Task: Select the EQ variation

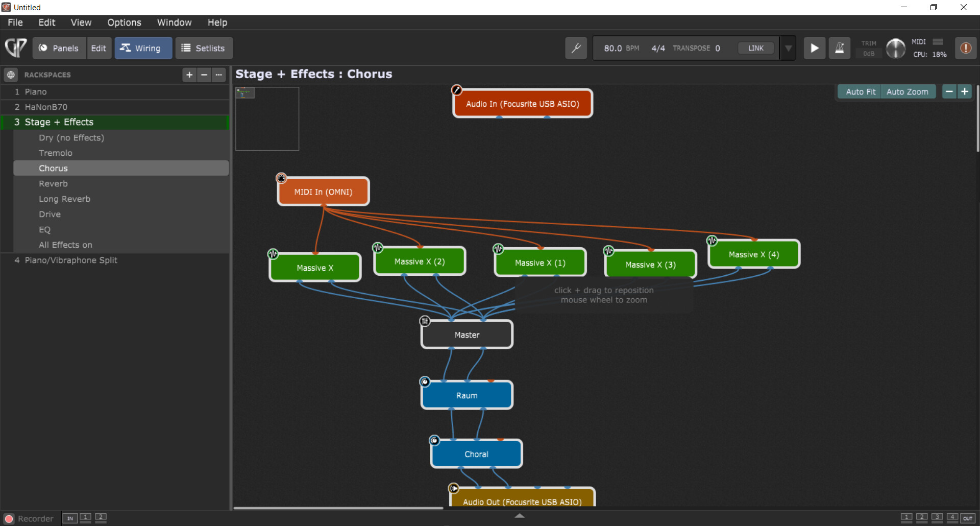Action: pyautogui.click(x=121, y=230)
